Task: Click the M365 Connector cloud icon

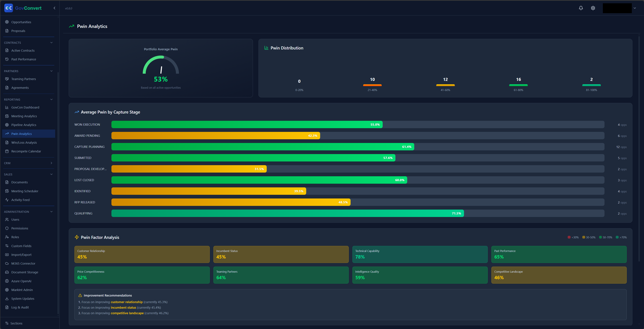Action: click(7, 263)
